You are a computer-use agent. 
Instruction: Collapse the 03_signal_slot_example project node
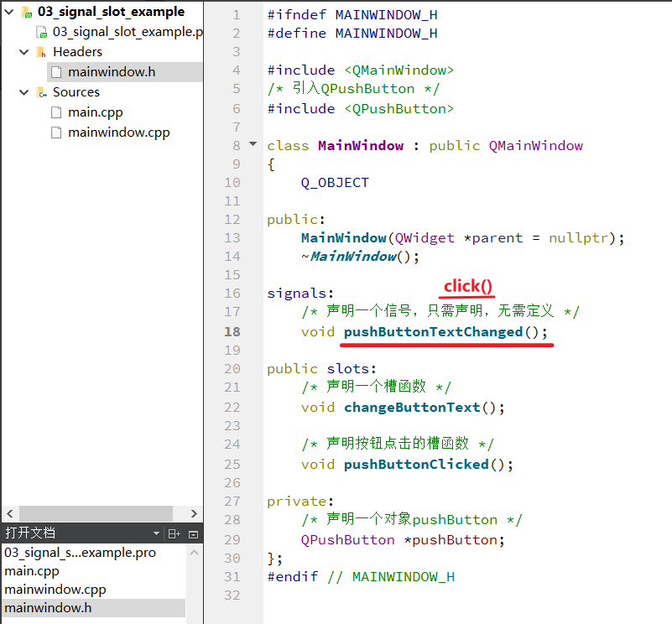(9, 12)
